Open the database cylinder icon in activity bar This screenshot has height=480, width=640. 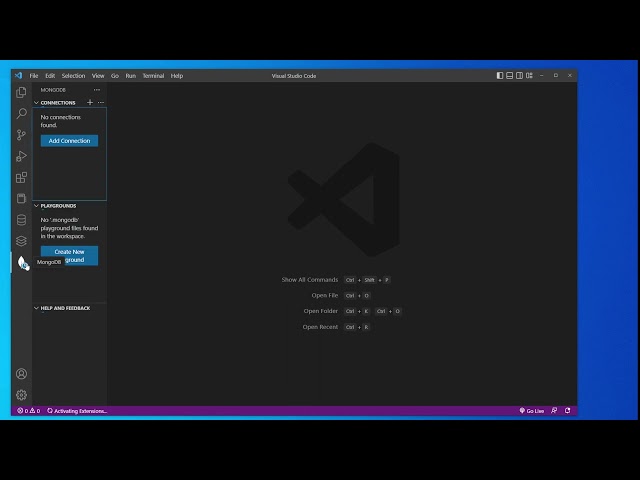pos(21,220)
